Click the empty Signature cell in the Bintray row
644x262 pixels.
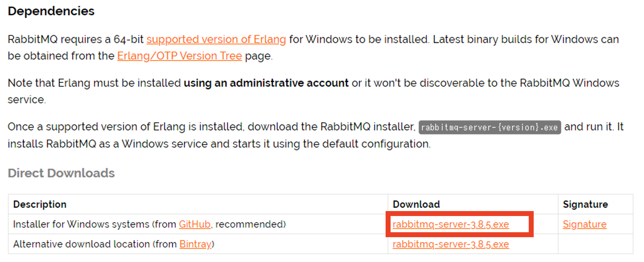(595, 244)
